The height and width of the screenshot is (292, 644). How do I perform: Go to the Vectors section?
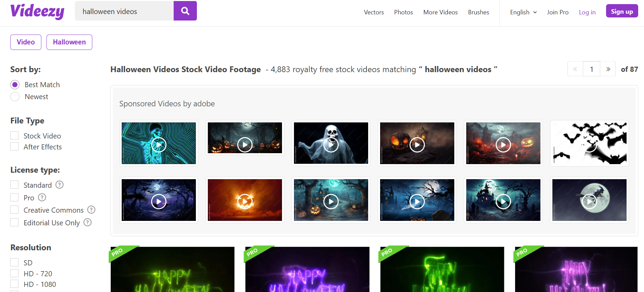click(x=374, y=12)
